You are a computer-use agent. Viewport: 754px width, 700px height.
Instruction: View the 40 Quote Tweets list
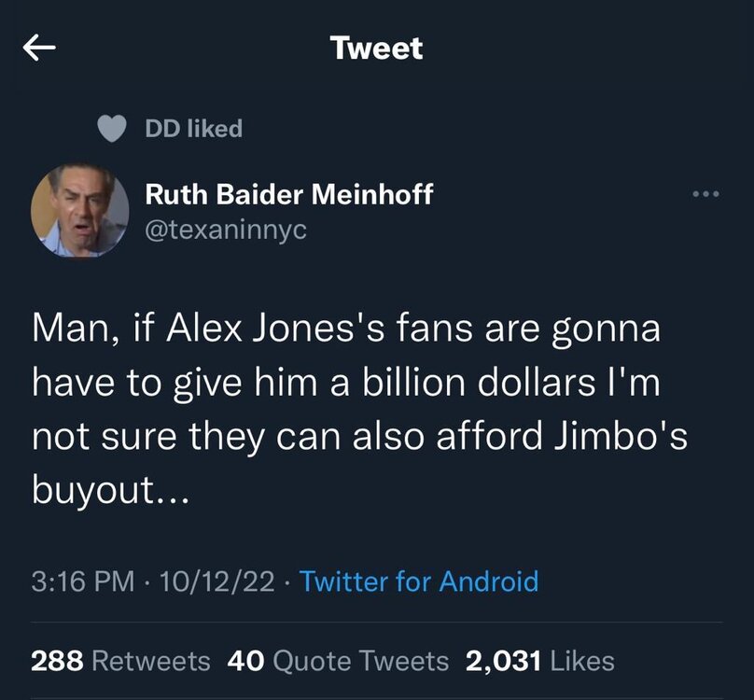pos(338,662)
